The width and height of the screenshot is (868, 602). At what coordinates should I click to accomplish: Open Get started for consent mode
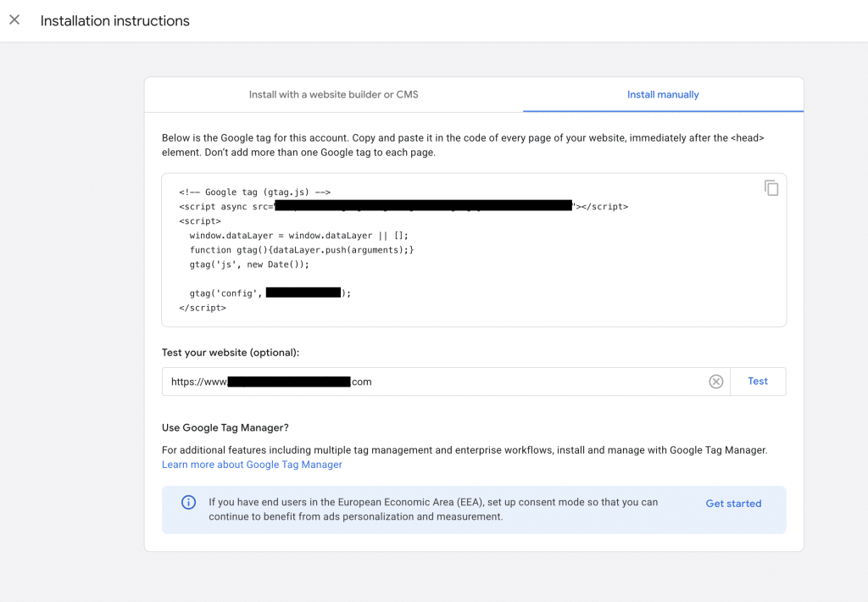pyautogui.click(x=733, y=504)
